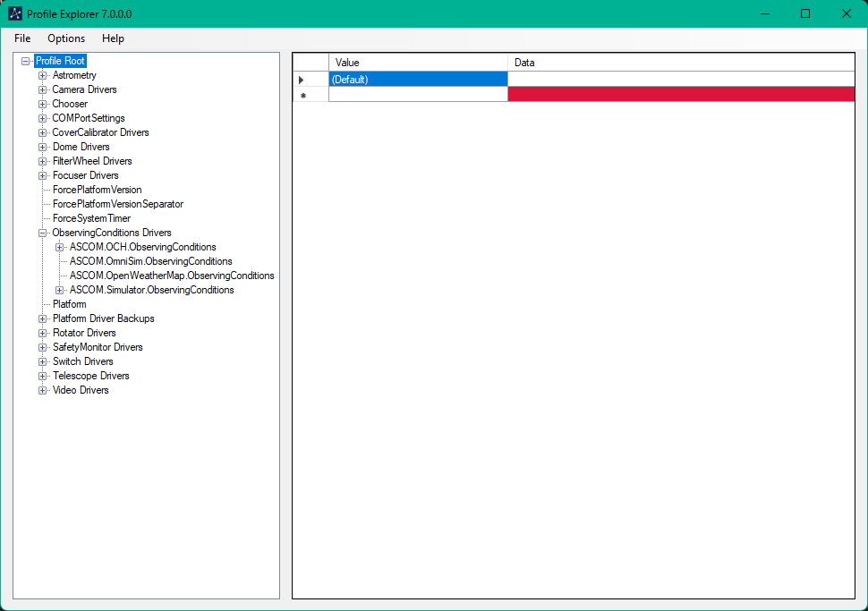Click the Value column header
Viewport: 868px width, 611px height.
coord(417,63)
